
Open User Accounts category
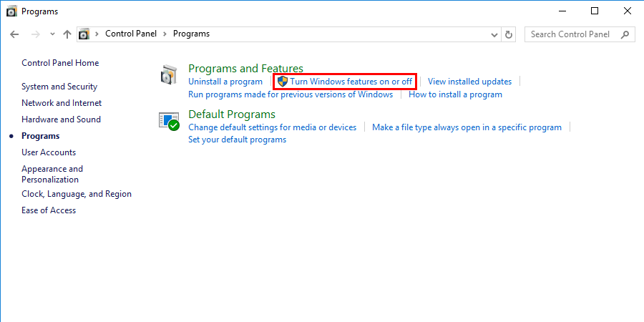(49, 152)
